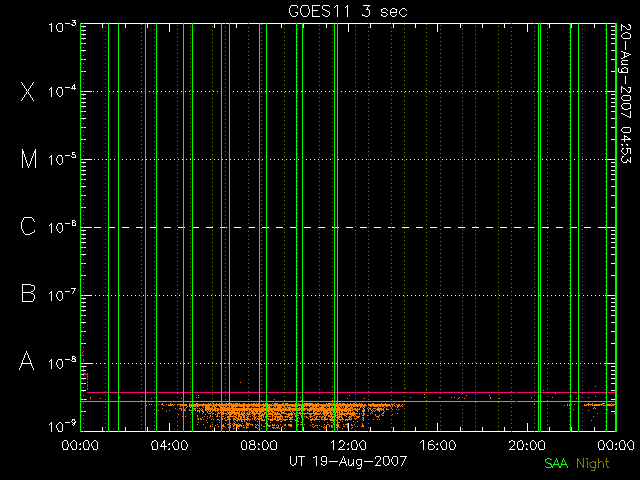
Task: Click the 10⁻⁴ y-axis tick label
Action: (62, 91)
